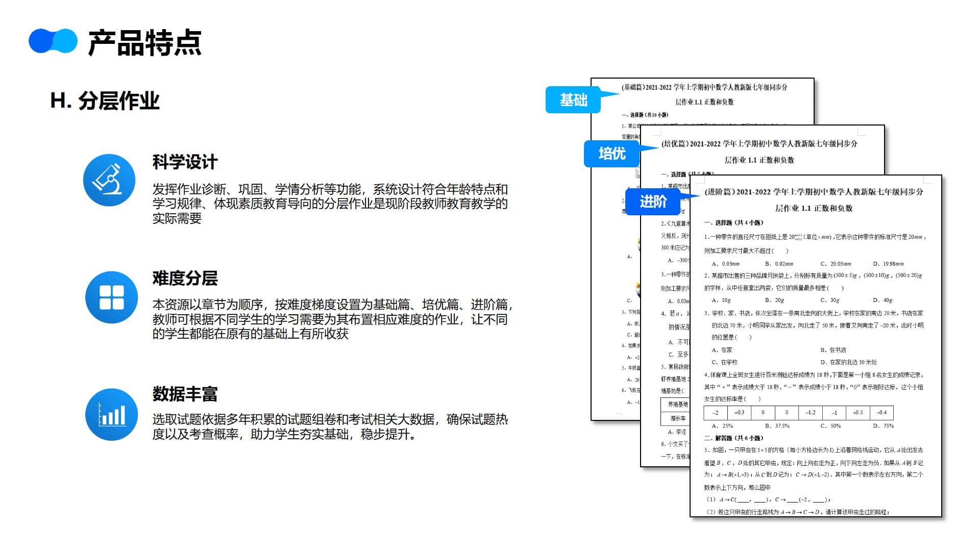Image resolution: width=980 pixels, height=551 pixels.
Task: Click the 数据丰富 heading
Action: 185,394
